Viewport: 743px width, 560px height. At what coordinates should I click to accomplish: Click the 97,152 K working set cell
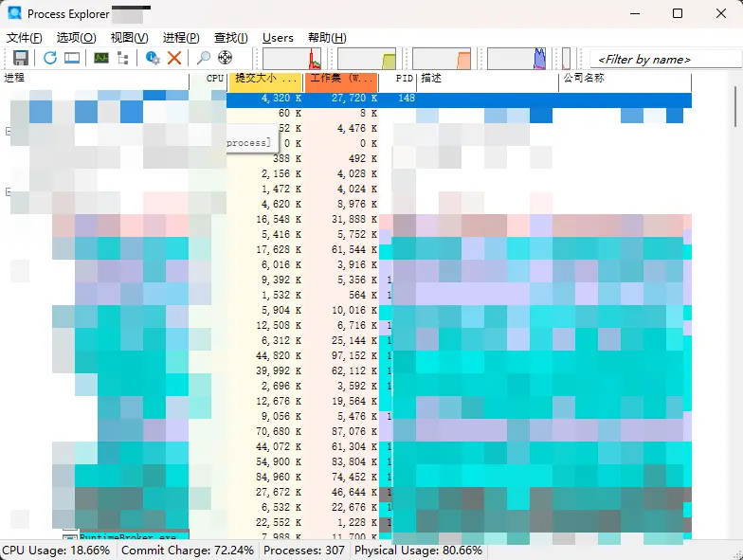[x=354, y=356]
